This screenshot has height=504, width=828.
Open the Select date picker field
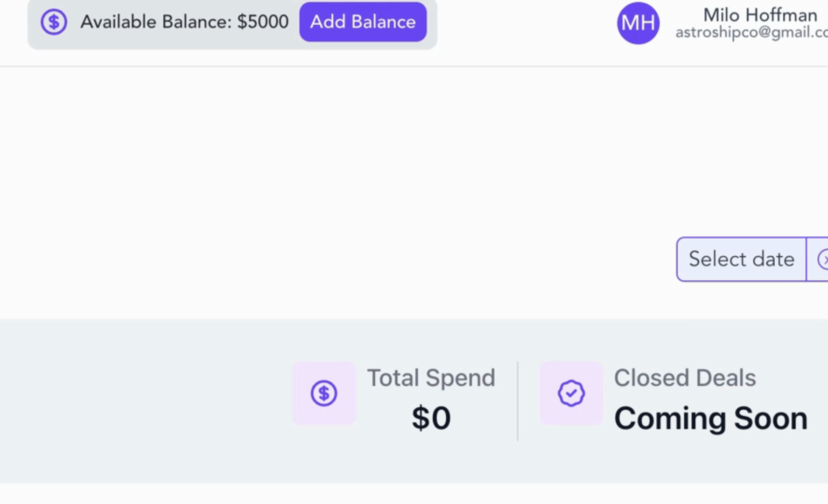pos(741,259)
